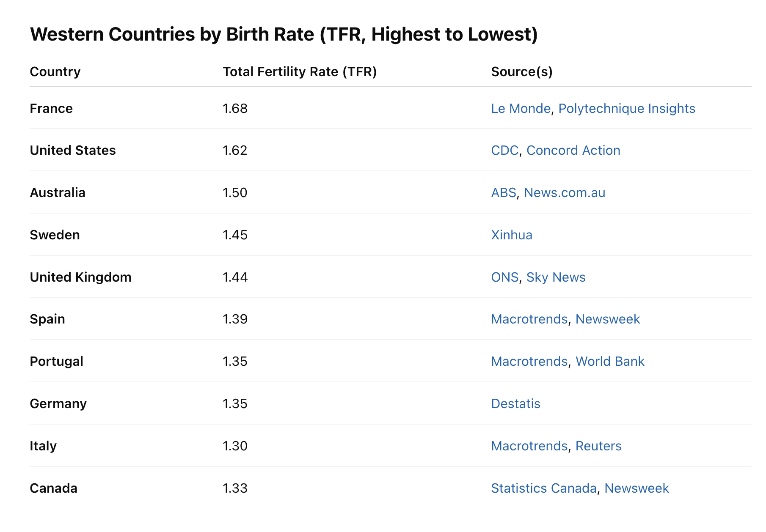This screenshot has height=532, width=766.
Task: Click the Australia country cell
Action: coord(58,193)
